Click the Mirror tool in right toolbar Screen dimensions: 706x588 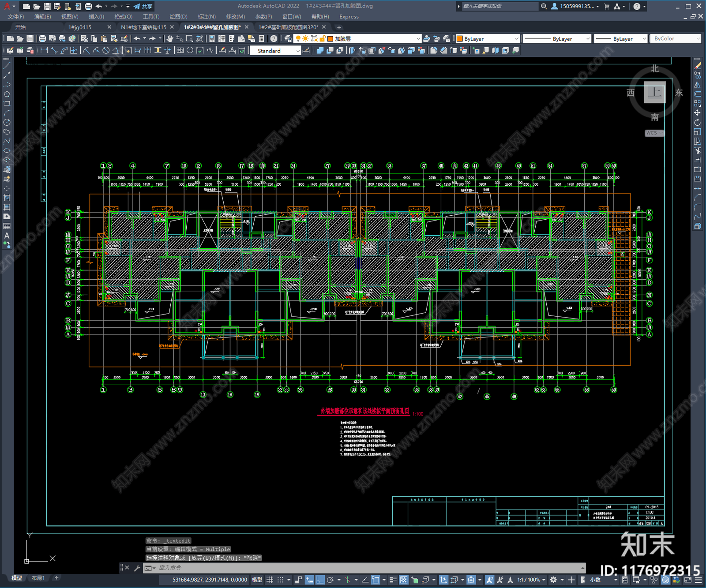click(x=698, y=85)
